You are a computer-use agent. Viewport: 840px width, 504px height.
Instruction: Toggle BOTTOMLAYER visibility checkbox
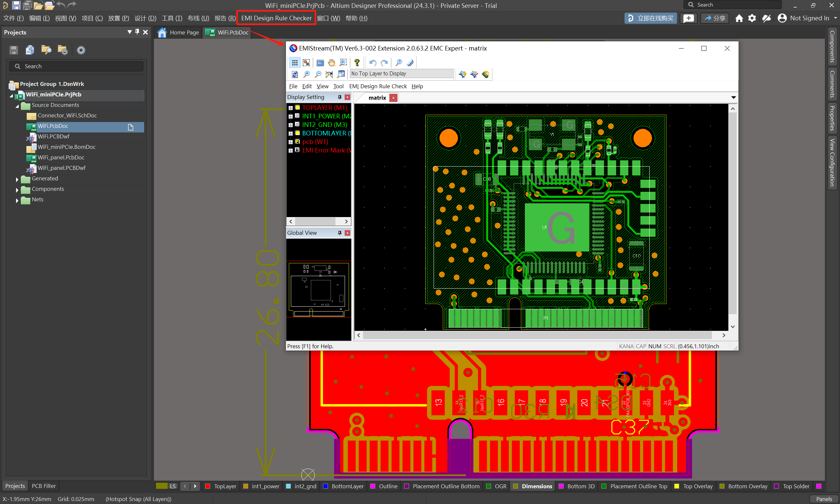(297, 133)
